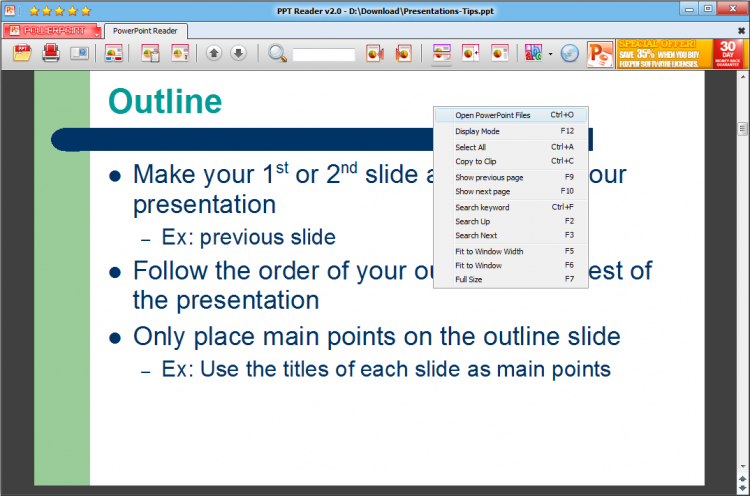
Task: Click the Special Offer 35% banner
Action: click(x=664, y=54)
